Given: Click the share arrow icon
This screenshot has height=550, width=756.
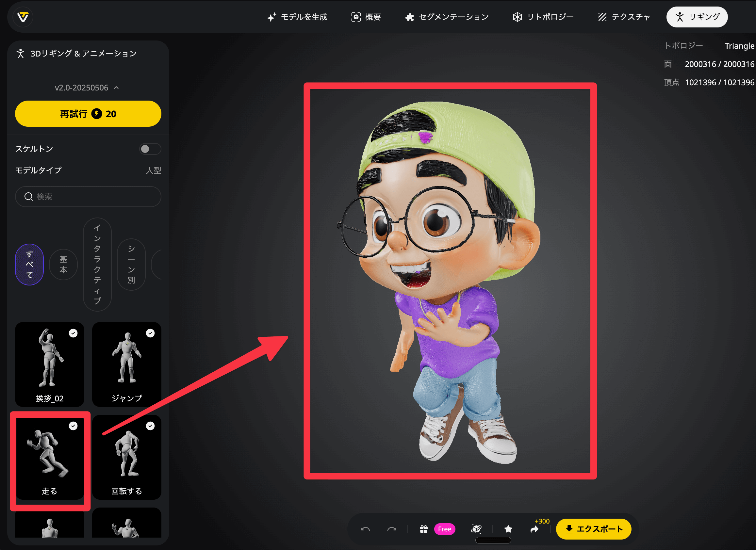Looking at the screenshot, I should (534, 529).
